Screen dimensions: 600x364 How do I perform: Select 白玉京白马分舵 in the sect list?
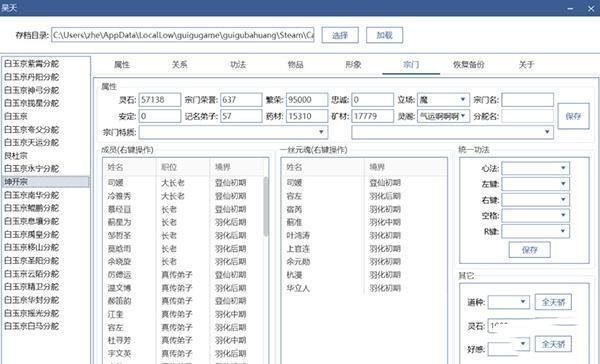click(x=45, y=326)
